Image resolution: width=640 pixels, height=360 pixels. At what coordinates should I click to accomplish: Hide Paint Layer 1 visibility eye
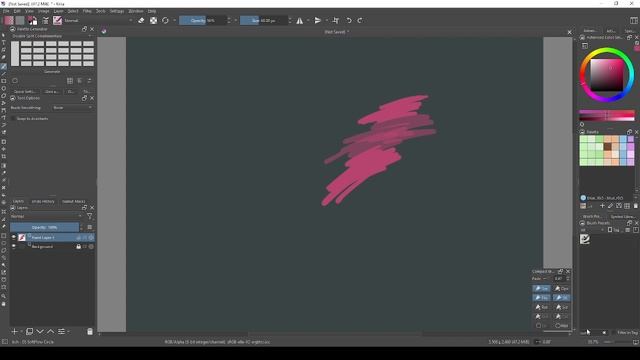14,237
